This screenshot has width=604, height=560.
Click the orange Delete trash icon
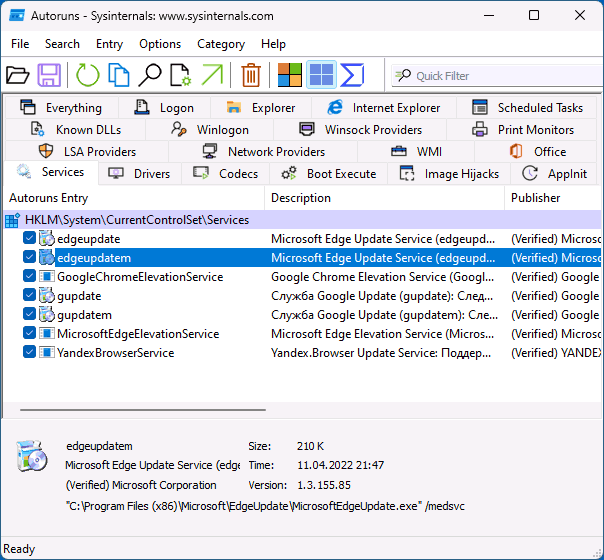(251, 75)
